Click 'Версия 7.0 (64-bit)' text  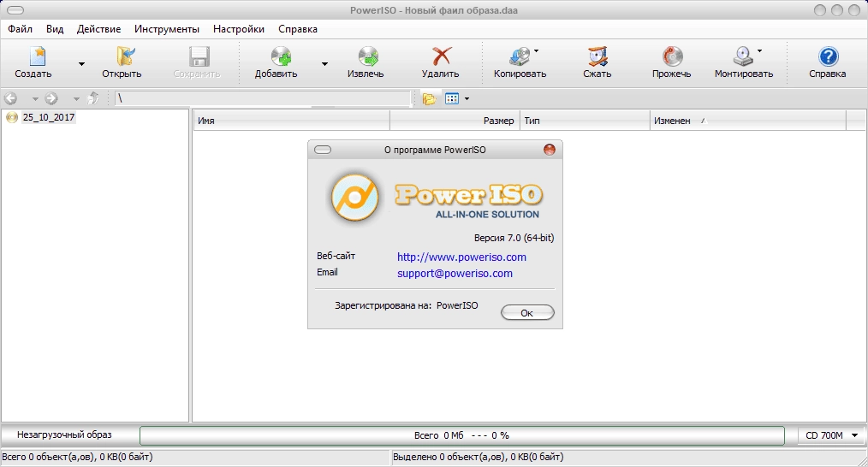[514, 238]
